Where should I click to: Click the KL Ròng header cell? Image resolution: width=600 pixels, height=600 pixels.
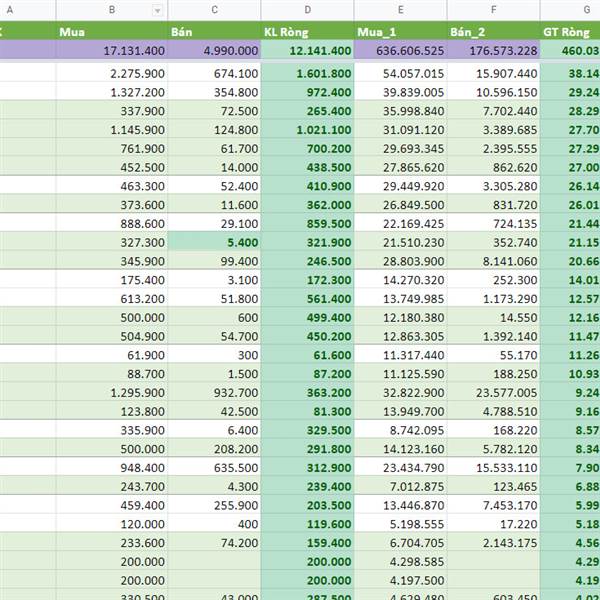(x=308, y=31)
